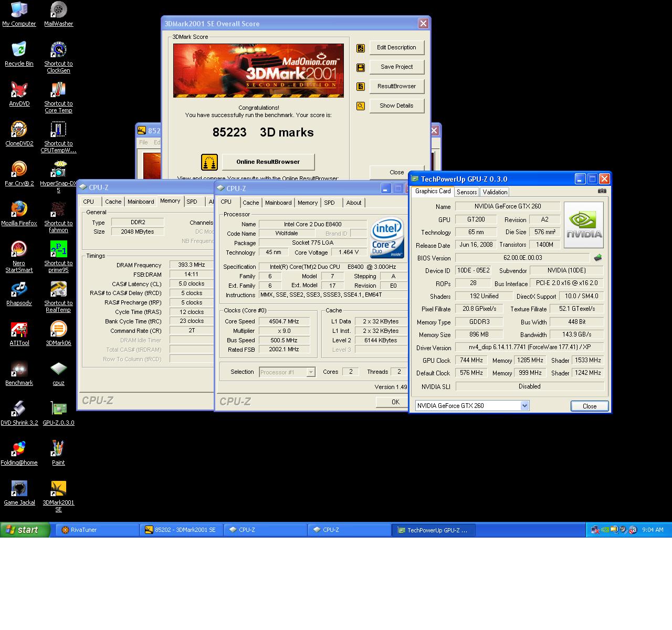This screenshot has width=672, height=630.
Task: Switch to 85202 - 3DMark2001 SE taskbar item
Action: 182,530
